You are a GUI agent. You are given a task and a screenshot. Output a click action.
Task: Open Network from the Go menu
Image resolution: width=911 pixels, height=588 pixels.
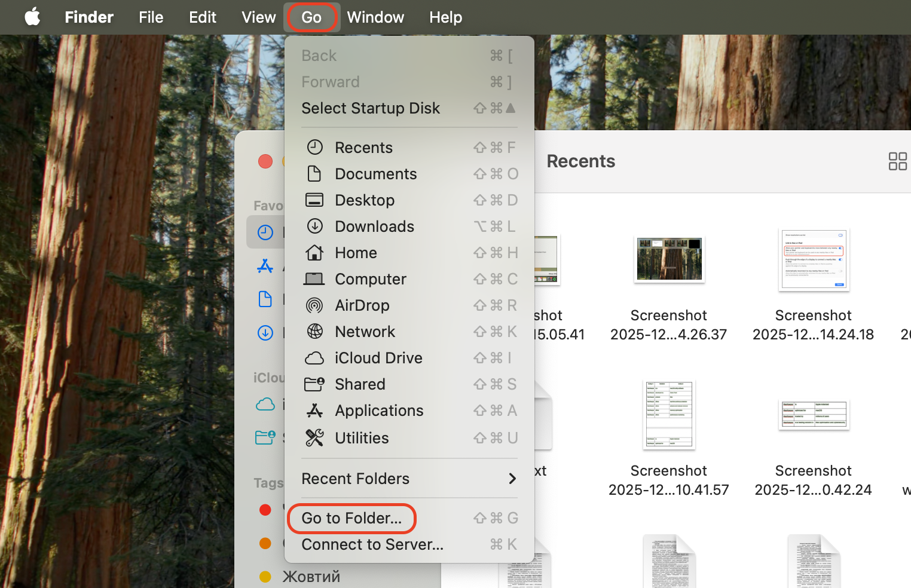click(x=365, y=331)
